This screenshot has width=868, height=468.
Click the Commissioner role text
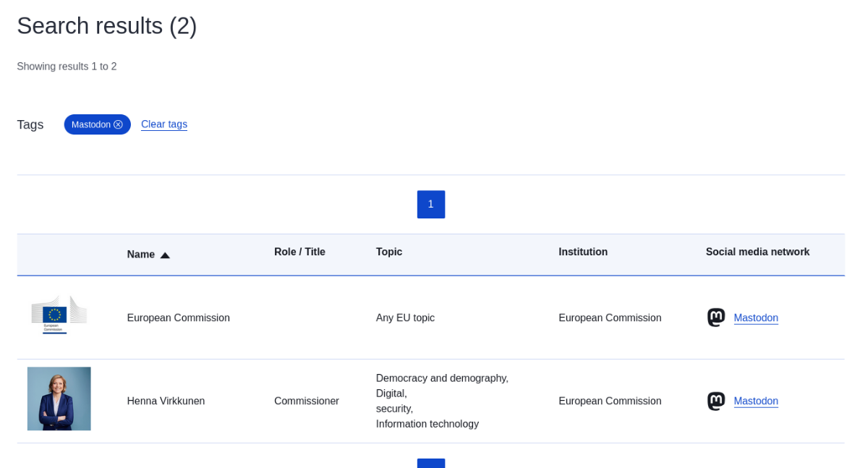click(x=307, y=401)
